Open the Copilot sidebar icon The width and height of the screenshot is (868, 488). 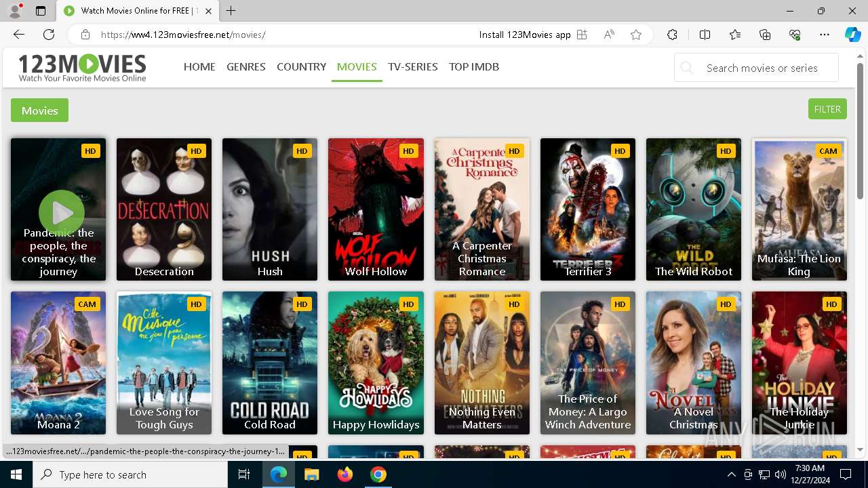[852, 35]
